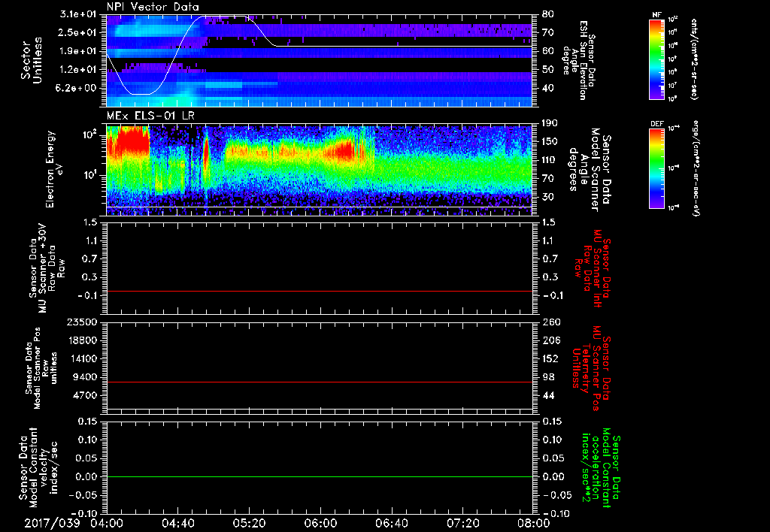This screenshot has height=532, width=770.
Task: Click the "98" telemetry tick label
Action: (x=548, y=377)
